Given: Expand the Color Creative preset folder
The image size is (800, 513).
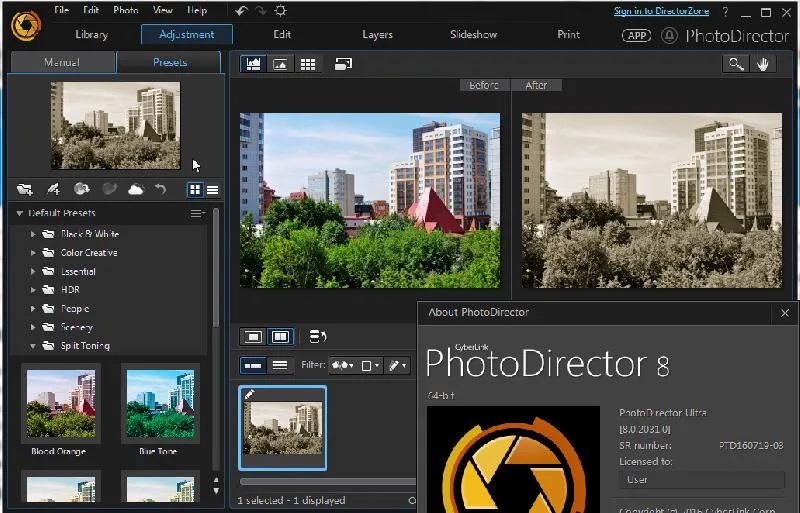Looking at the screenshot, I should point(33,253).
